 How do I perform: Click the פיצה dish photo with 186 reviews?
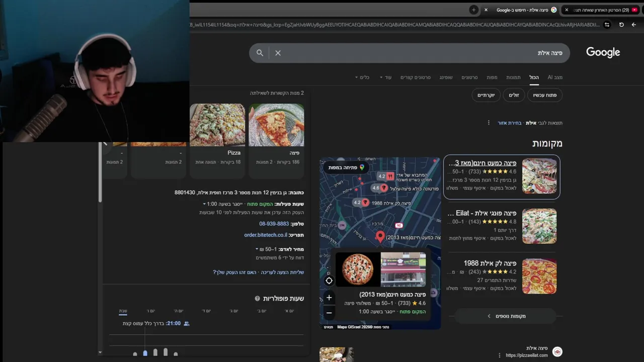[276, 125]
